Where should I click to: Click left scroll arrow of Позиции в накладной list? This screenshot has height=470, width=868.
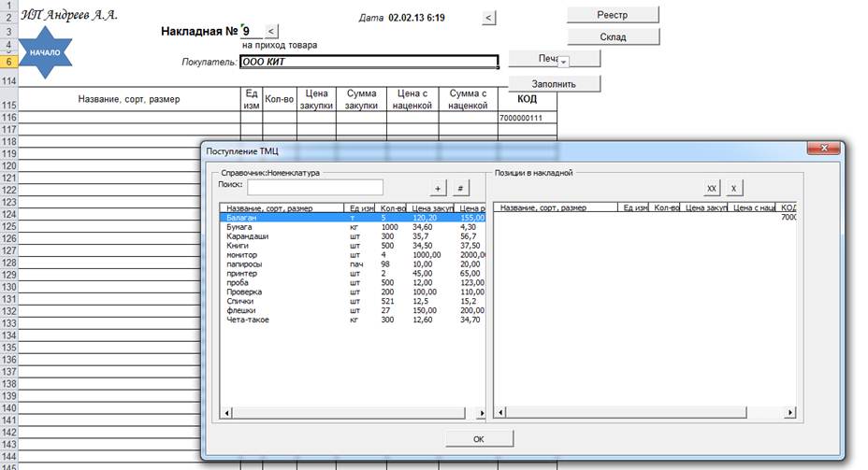tap(500, 412)
